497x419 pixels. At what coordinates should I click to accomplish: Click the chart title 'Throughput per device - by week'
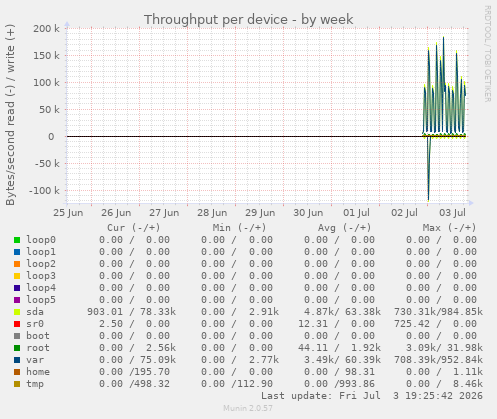coord(248,20)
